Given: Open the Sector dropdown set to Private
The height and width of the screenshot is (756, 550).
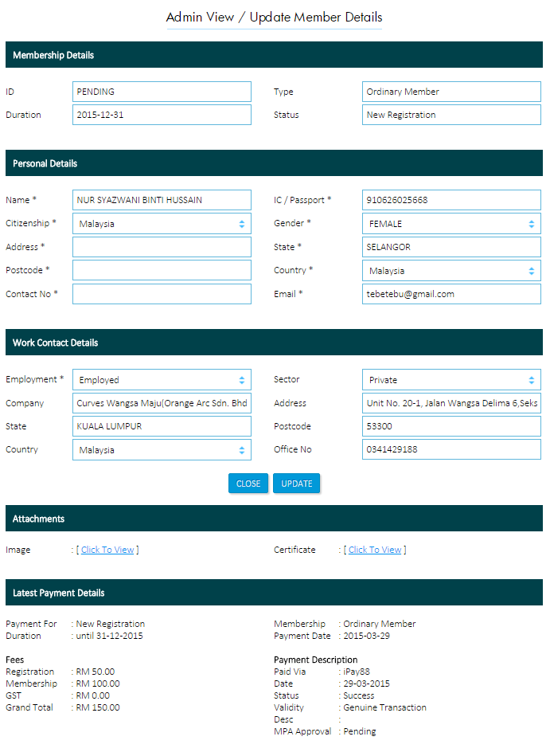Looking at the screenshot, I should click(451, 380).
